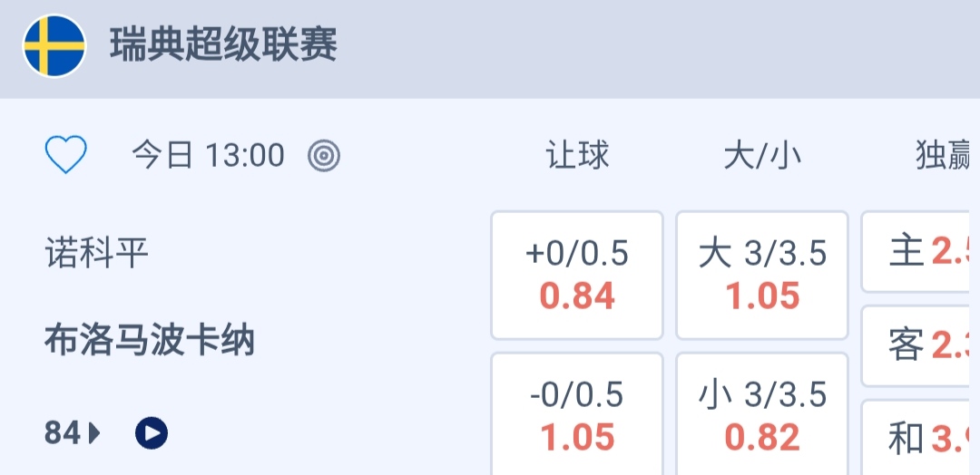
Task: Favorite the match with the heart icon
Action: 66,156
